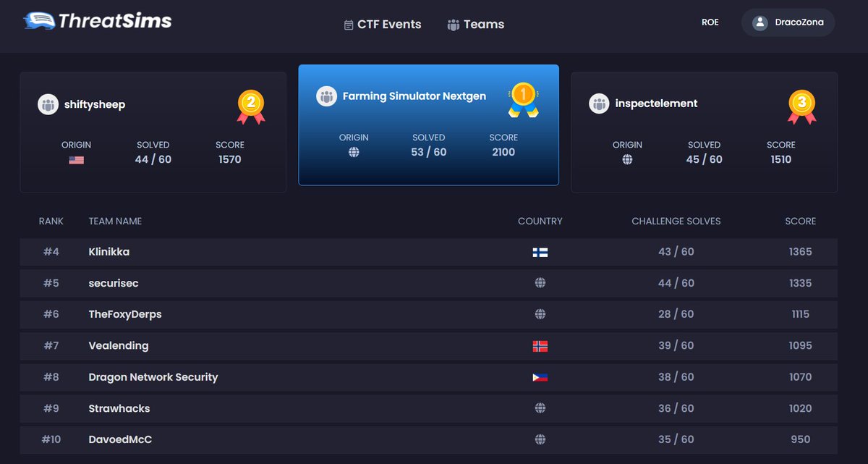Viewport: 868px width, 464px height.
Task: Click the COUNTRY column header
Action: tap(540, 221)
